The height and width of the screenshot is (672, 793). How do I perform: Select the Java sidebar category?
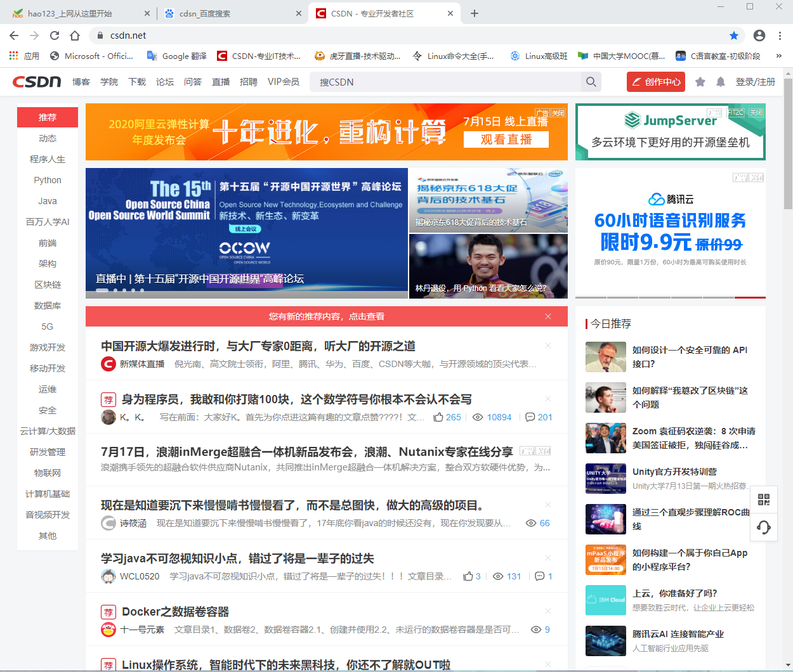pos(48,201)
